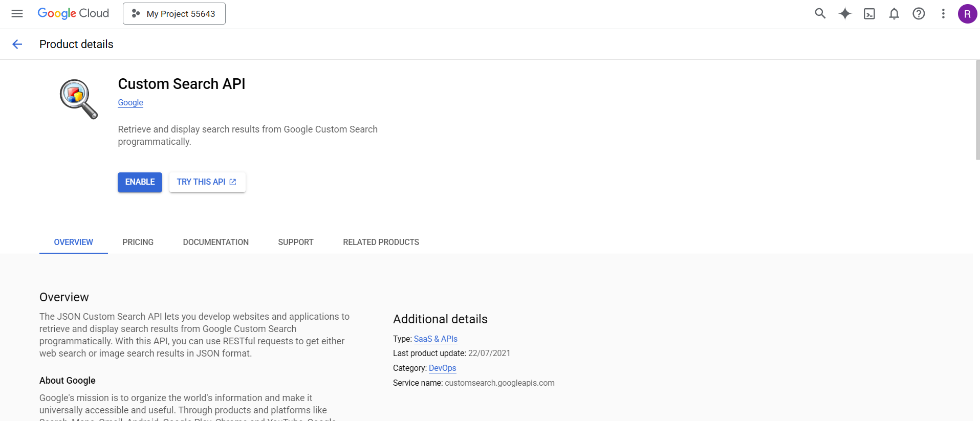Image resolution: width=980 pixels, height=421 pixels.
Task: Click the page vertical scrollbar
Action: [977, 110]
